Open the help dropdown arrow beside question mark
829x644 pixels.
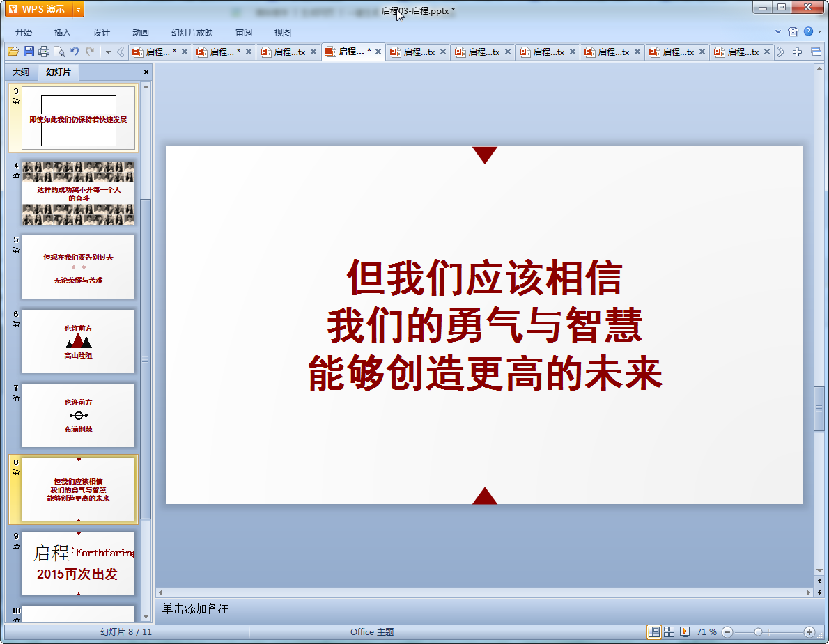(x=819, y=32)
